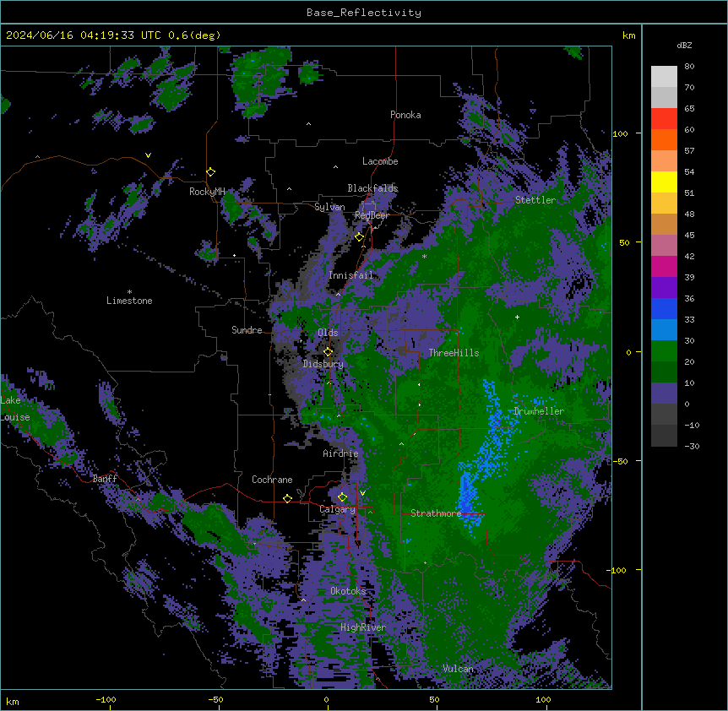Click the Innisfail city label

click(x=351, y=275)
